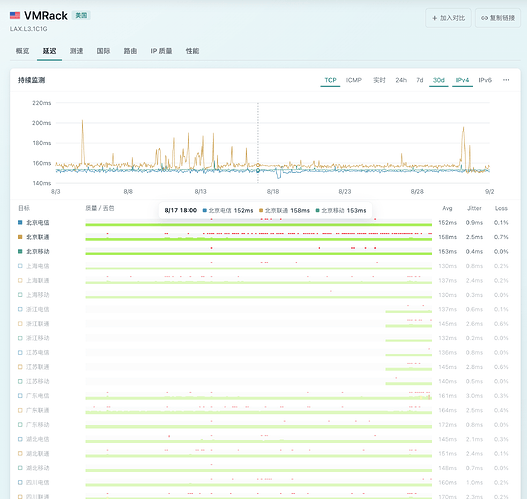
Task: Switch to the IP 质量 tab
Action: point(161,51)
